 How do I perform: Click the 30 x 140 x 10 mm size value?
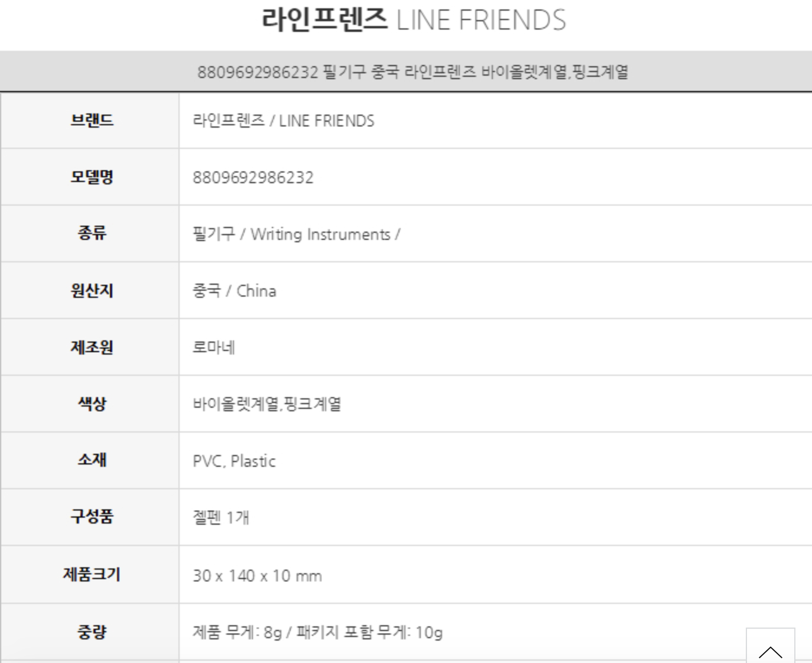click(257, 576)
